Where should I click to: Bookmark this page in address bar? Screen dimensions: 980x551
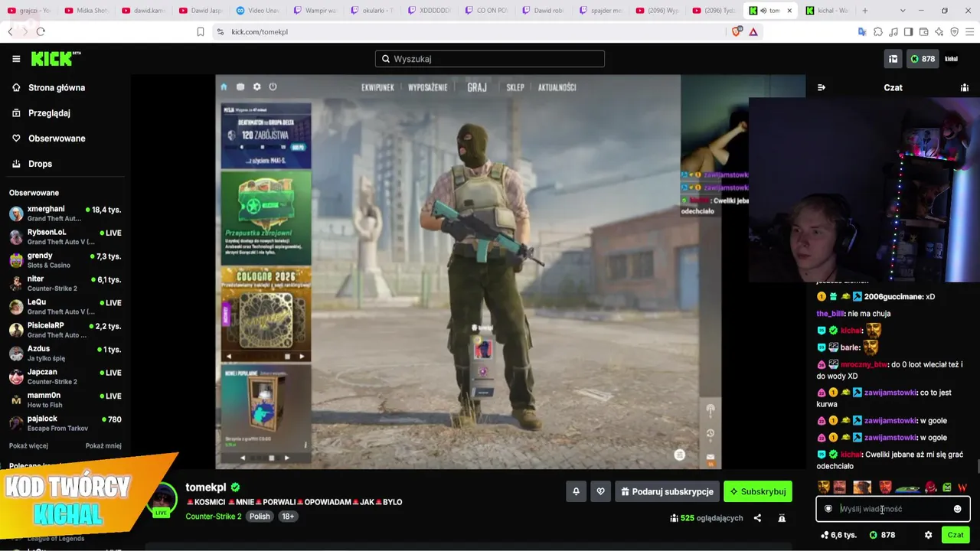[x=201, y=31]
